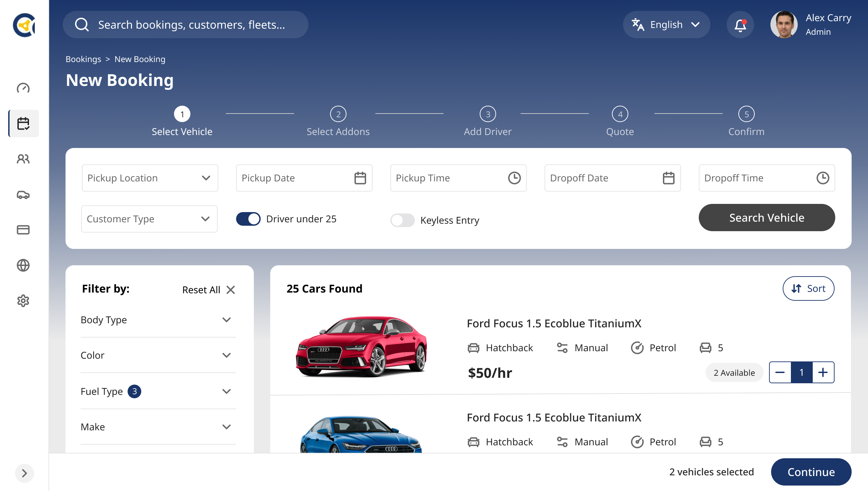Click first Ford Focus 1.5 Ecoblue title
The width and height of the screenshot is (868, 491).
(554, 323)
